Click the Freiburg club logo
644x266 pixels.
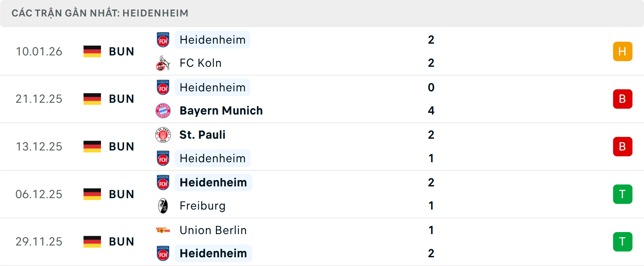tap(163, 206)
